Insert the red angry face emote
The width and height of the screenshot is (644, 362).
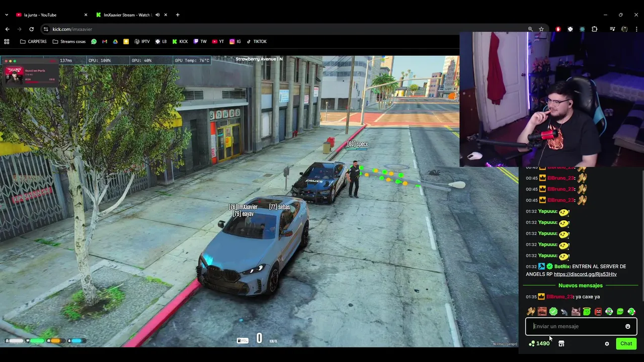[x=598, y=312]
